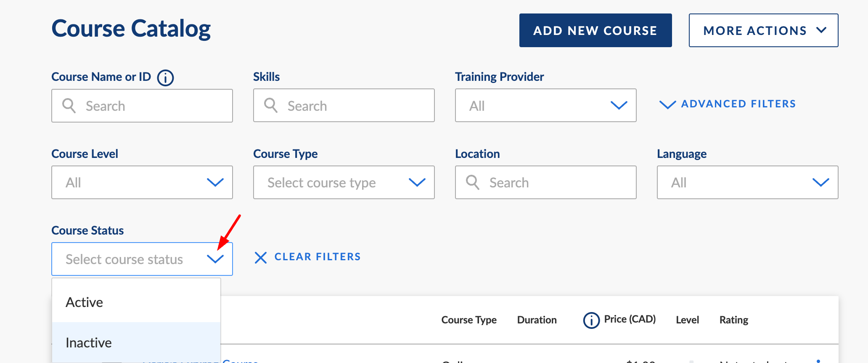The width and height of the screenshot is (868, 363).
Task: Select Active from course status list
Action: [136, 302]
